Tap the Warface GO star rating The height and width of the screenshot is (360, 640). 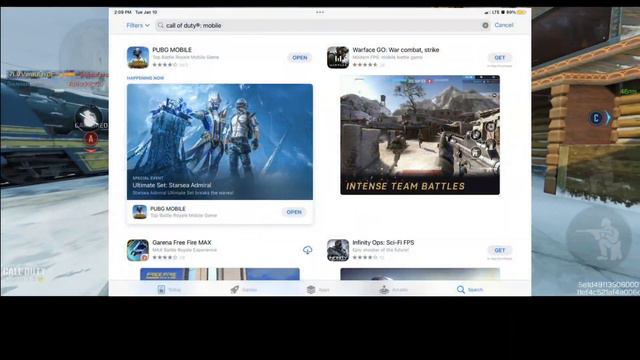[x=365, y=64]
